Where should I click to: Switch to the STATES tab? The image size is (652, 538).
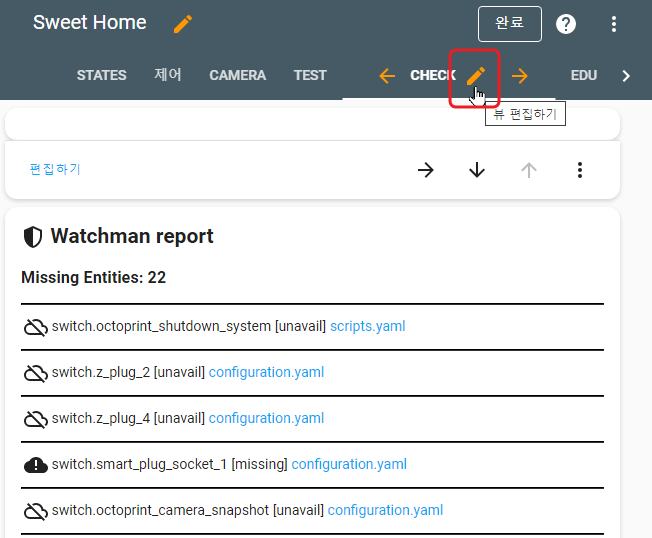101,75
